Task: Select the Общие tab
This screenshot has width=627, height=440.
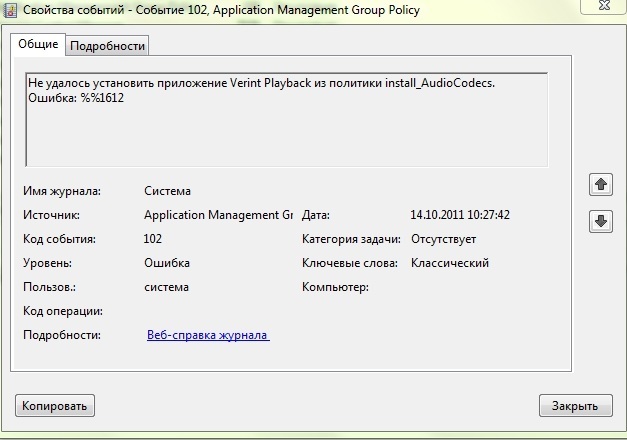Action: tap(38, 44)
